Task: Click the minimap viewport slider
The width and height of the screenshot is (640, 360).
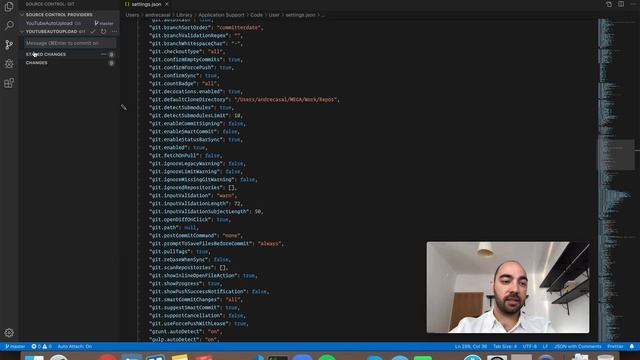Action: point(616,155)
